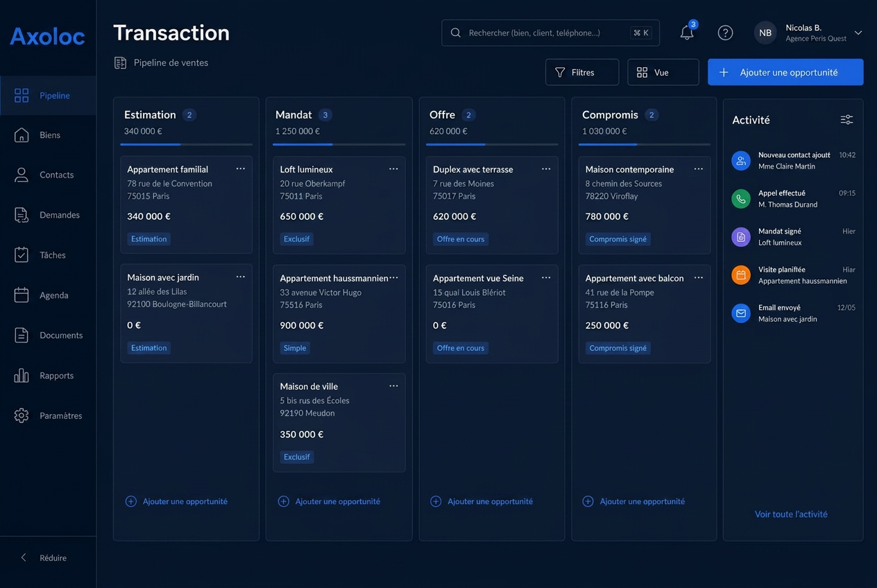Add an opportunity in the Mandat column
877x588 pixels.
pos(329,501)
